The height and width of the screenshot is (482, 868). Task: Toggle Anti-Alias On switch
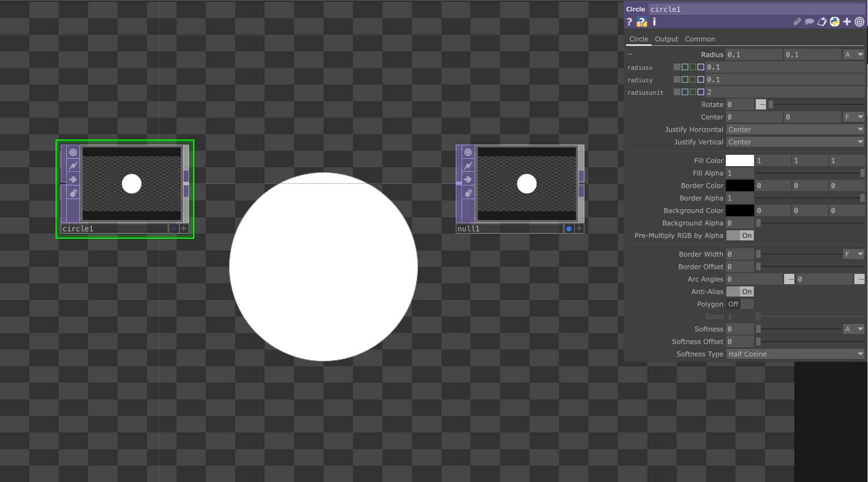pos(740,291)
